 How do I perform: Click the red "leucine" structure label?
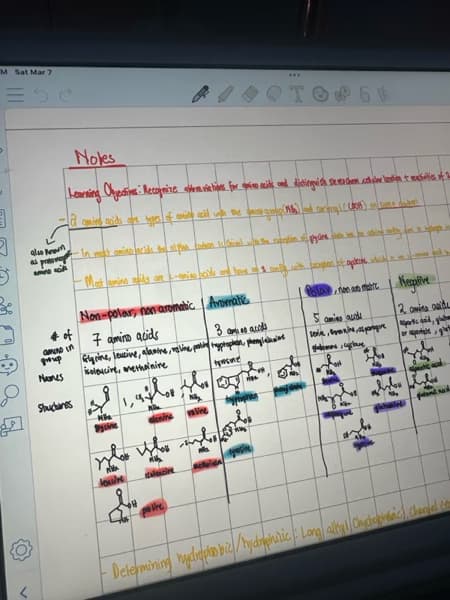click(x=111, y=480)
